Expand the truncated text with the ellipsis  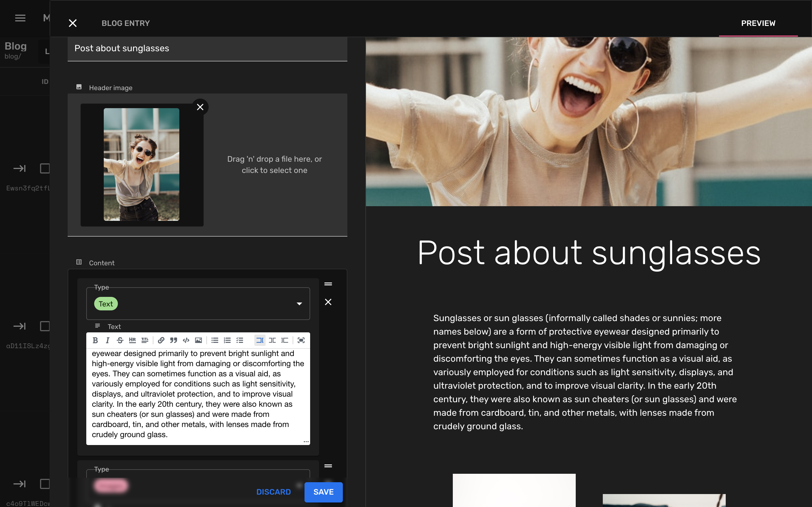[x=306, y=441]
